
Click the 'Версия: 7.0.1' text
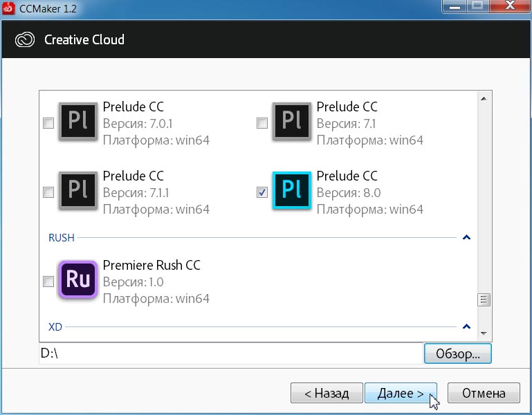138,124
